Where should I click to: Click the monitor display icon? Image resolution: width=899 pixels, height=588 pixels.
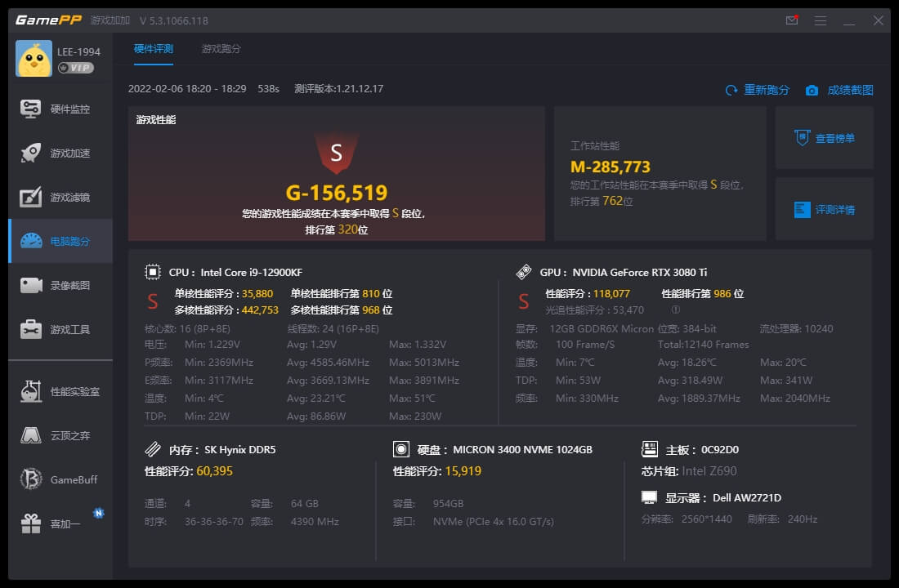point(649,497)
